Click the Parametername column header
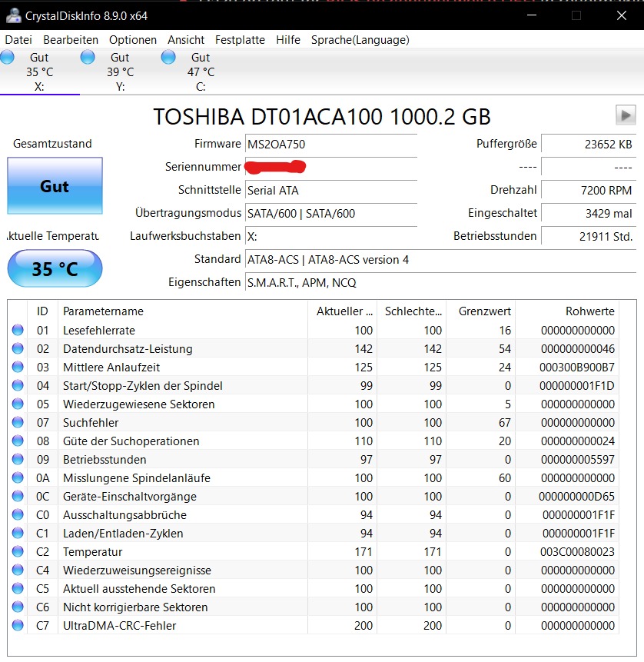The height and width of the screenshot is (662, 644). click(183, 311)
